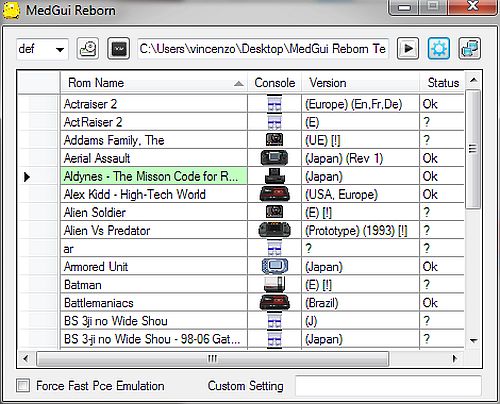Click the network/netplay monitors icon

click(x=469, y=49)
